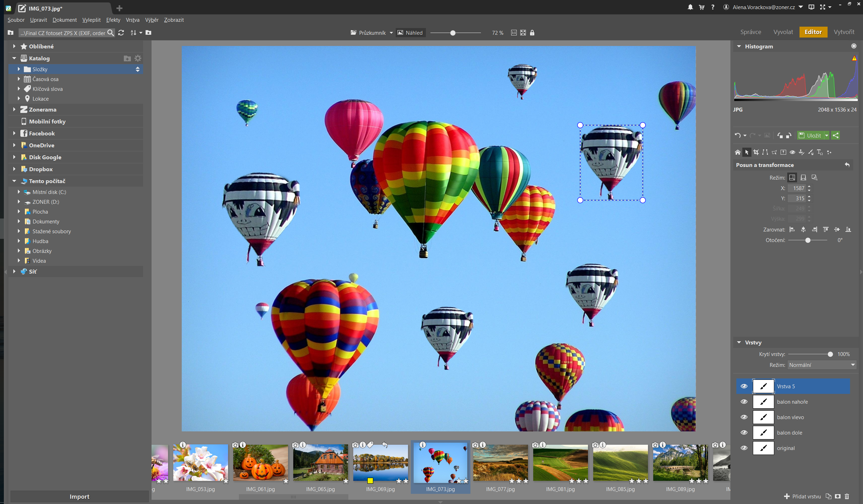Click align top edges icon in Zarovnat
This screenshot has width=863, height=504.
point(826,229)
